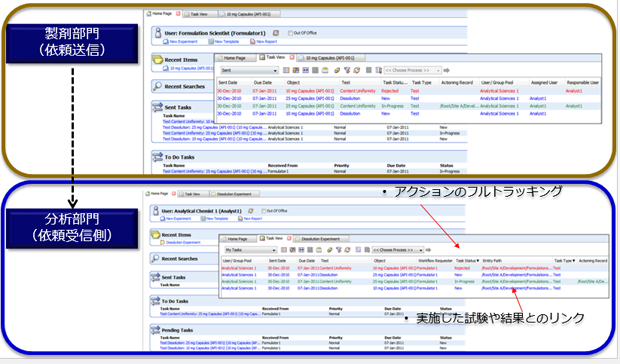Click the Recent Searches magnifier icon in Analyst home page
Screen dimensions: 620x364
[x=155, y=258]
